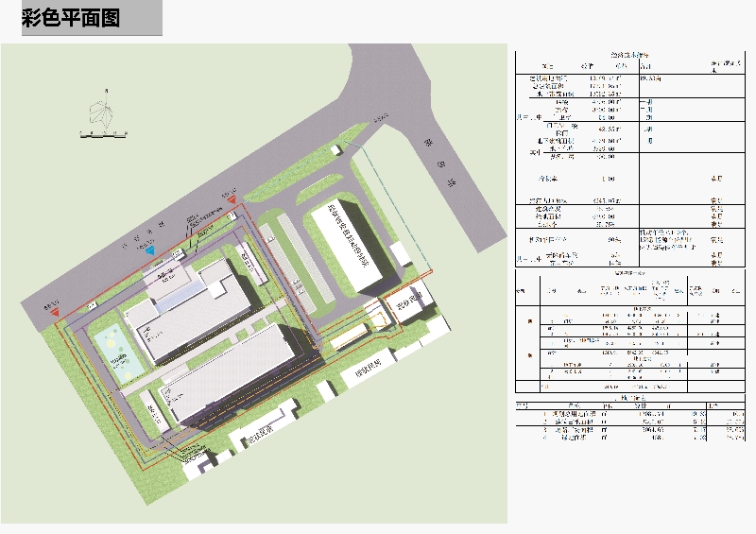Click the north arrow wind rose symbol
Screen dimensions: 756x534
tap(101, 112)
